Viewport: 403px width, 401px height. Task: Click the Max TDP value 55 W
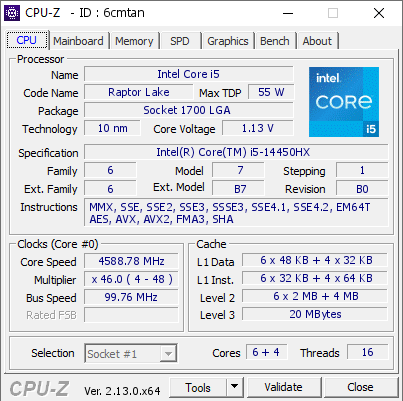coord(271,92)
